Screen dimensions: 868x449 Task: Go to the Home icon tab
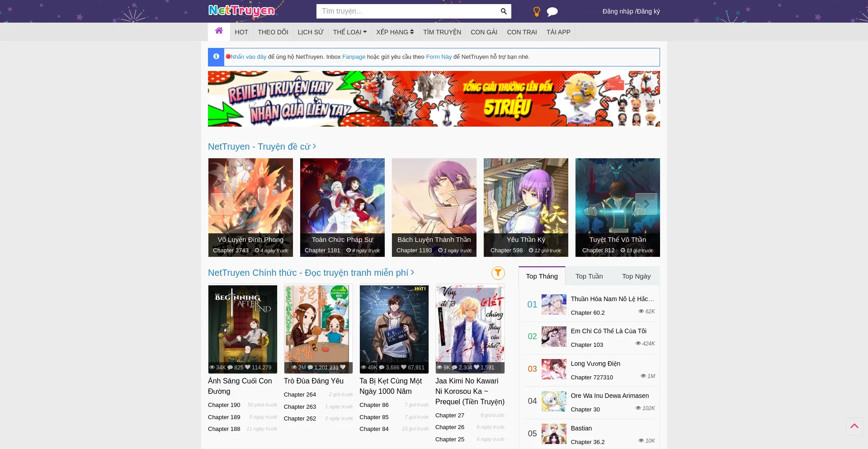pyautogui.click(x=219, y=32)
